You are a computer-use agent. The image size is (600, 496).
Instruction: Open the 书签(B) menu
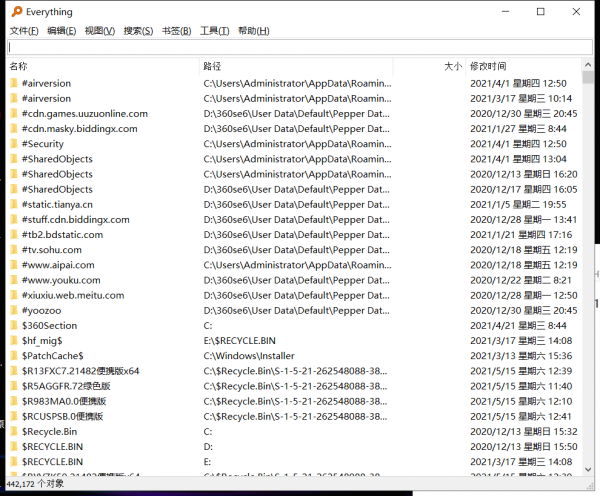point(176,31)
